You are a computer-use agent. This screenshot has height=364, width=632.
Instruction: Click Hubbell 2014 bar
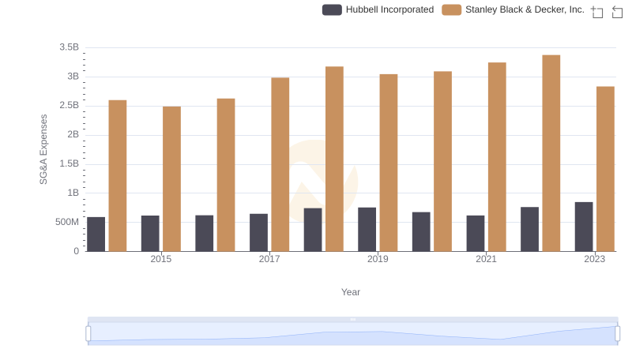click(96, 235)
